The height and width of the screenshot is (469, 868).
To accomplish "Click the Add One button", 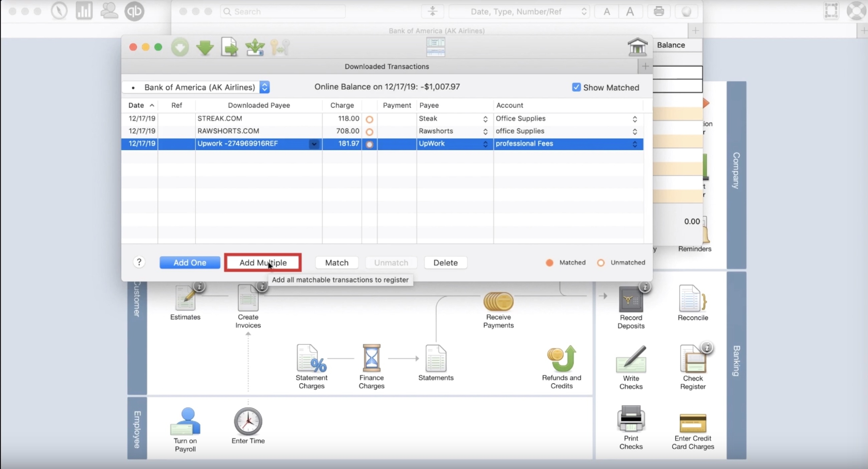I will coord(190,263).
